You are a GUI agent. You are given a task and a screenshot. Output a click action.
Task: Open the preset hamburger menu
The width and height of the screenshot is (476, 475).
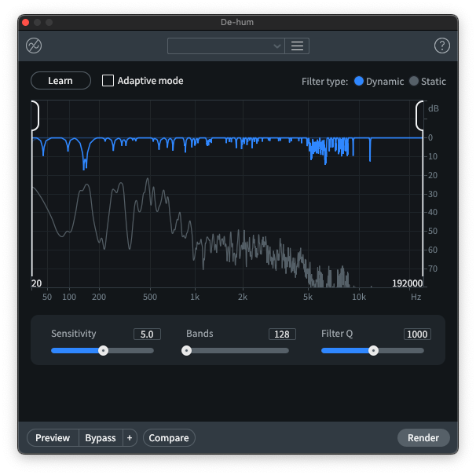click(x=297, y=46)
